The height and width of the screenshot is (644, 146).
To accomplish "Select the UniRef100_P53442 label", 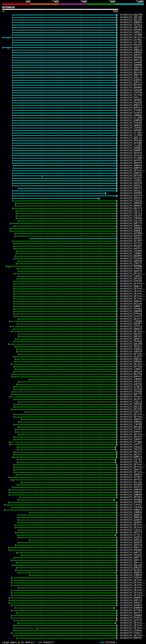I will tap(131, 555).
